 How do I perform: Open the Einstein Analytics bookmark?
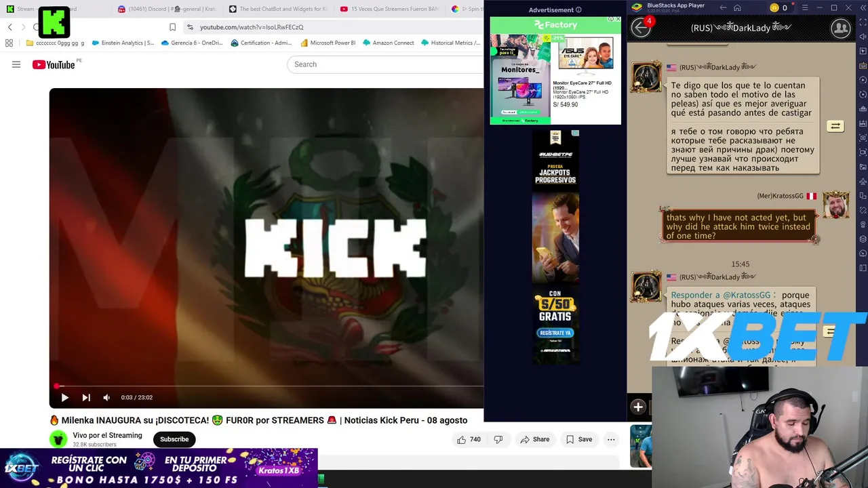click(x=123, y=43)
